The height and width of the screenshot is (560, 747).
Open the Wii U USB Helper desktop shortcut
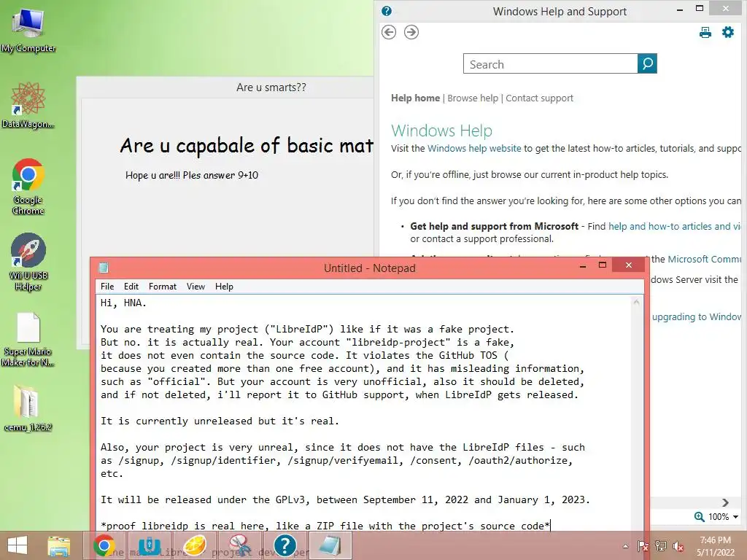click(x=28, y=262)
